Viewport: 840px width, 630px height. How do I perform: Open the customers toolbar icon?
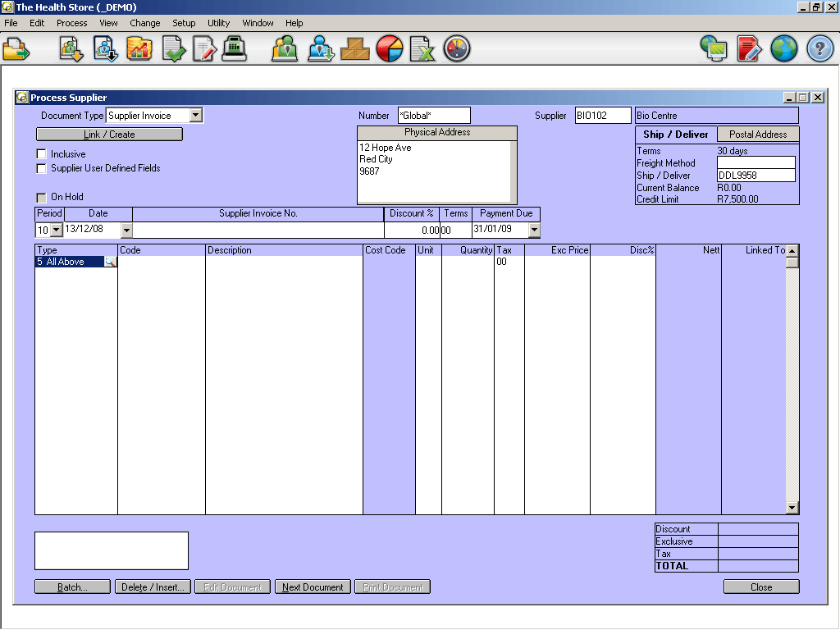coord(284,48)
